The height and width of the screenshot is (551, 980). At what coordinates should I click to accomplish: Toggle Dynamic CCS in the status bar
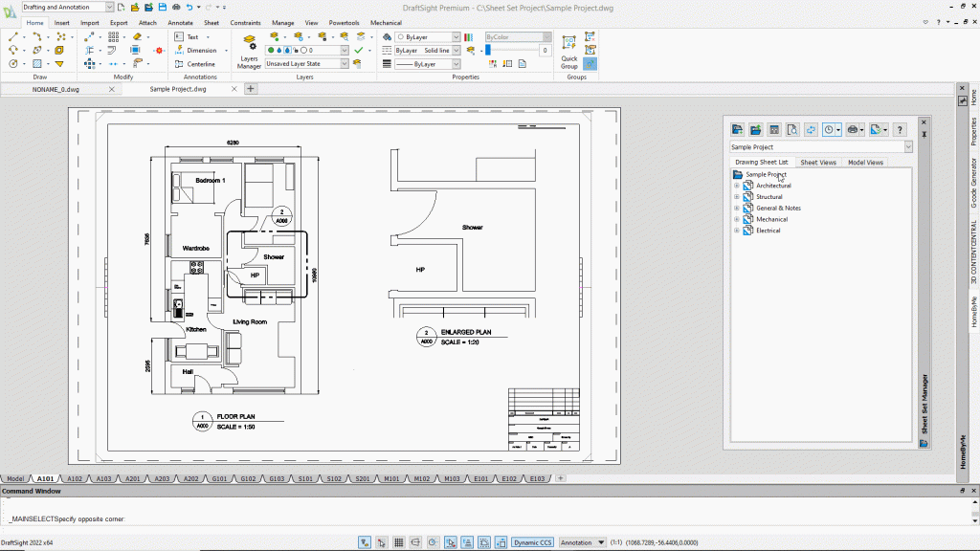coord(532,542)
